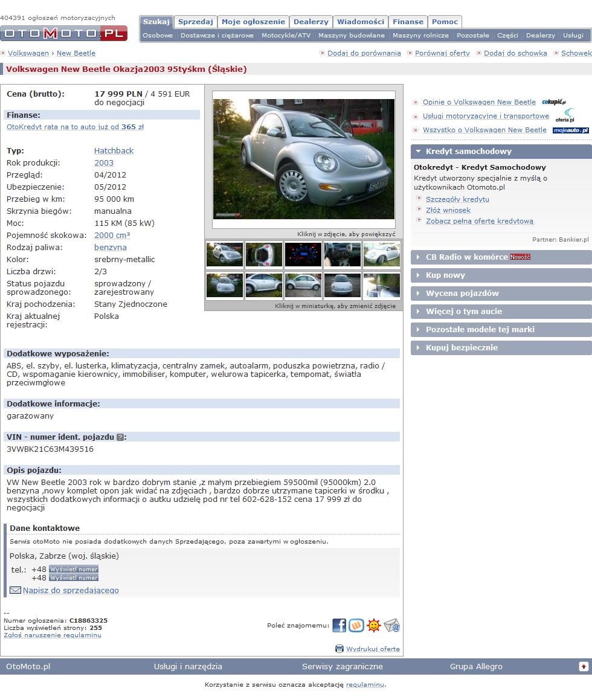Expand the CB Radio w komórce section
The height and width of the screenshot is (700, 592).
pos(501,257)
